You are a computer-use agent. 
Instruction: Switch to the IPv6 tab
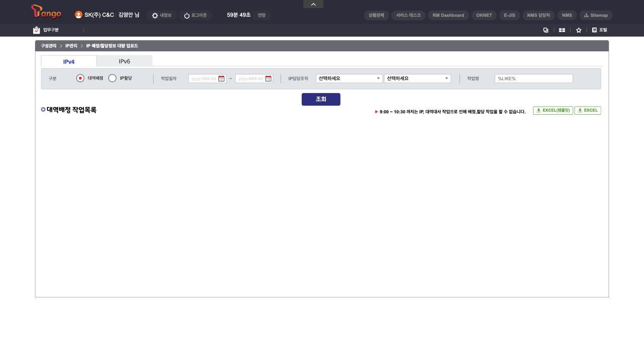click(124, 61)
